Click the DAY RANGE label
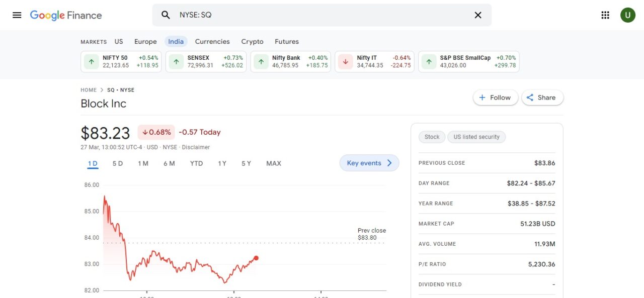This screenshot has width=644, height=298. [434, 183]
